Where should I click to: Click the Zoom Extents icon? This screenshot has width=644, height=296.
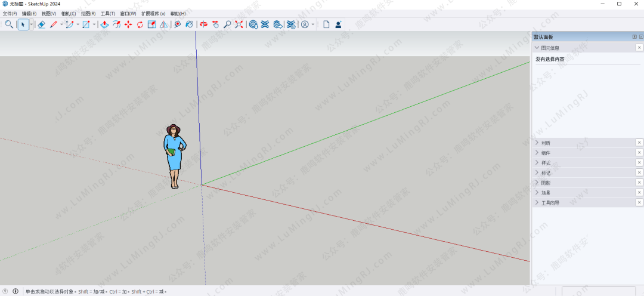pyautogui.click(x=239, y=24)
